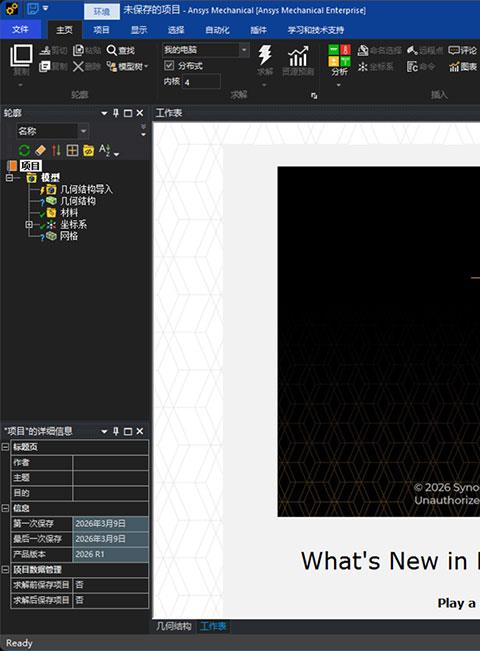Open the My Computer (我的电脑) solver dropdown

click(244, 50)
